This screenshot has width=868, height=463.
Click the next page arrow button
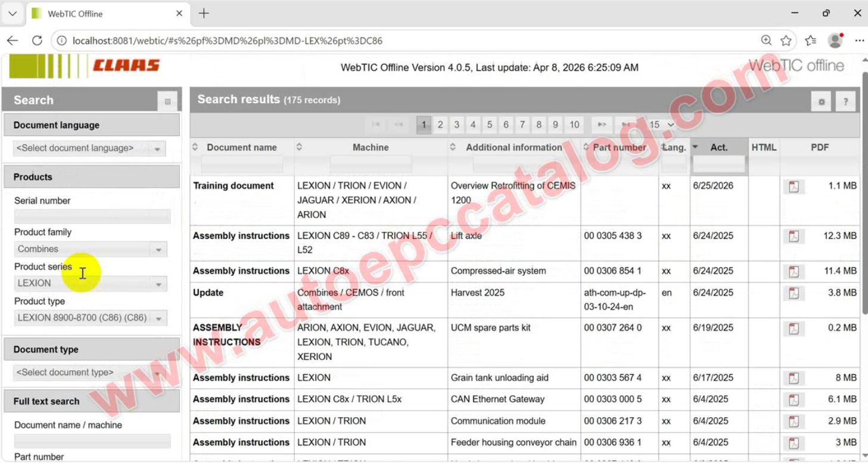602,125
